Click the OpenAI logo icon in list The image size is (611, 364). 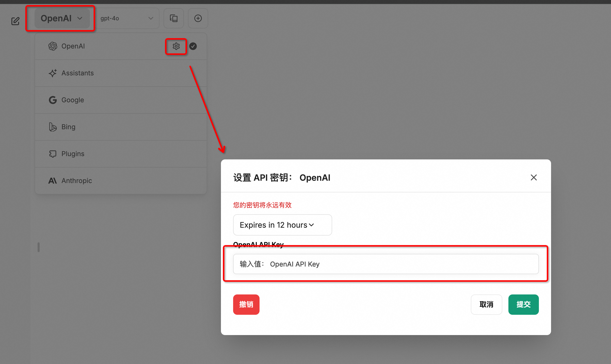(53, 46)
